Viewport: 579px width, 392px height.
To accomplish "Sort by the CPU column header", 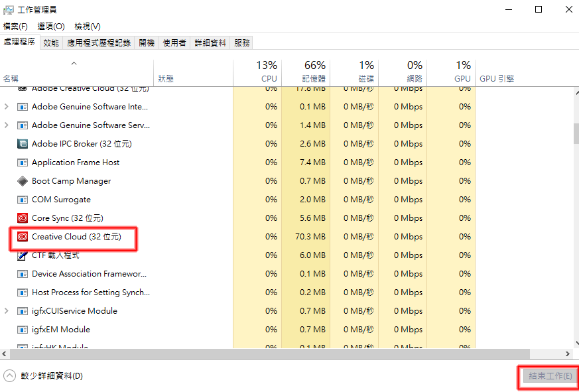I will (x=257, y=72).
